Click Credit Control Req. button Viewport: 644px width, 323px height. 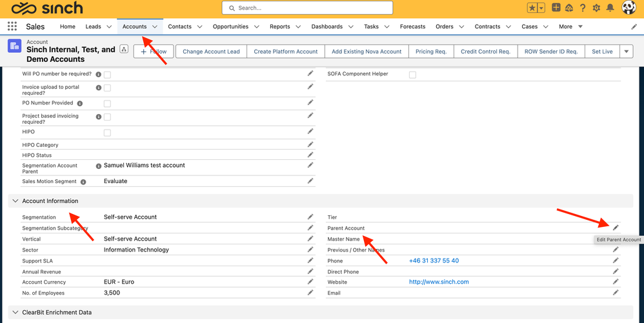point(485,52)
